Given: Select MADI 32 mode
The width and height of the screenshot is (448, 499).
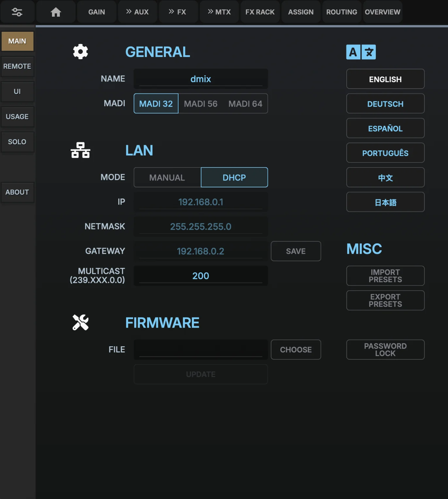Looking at the screenshot, I should coord(156,104).
